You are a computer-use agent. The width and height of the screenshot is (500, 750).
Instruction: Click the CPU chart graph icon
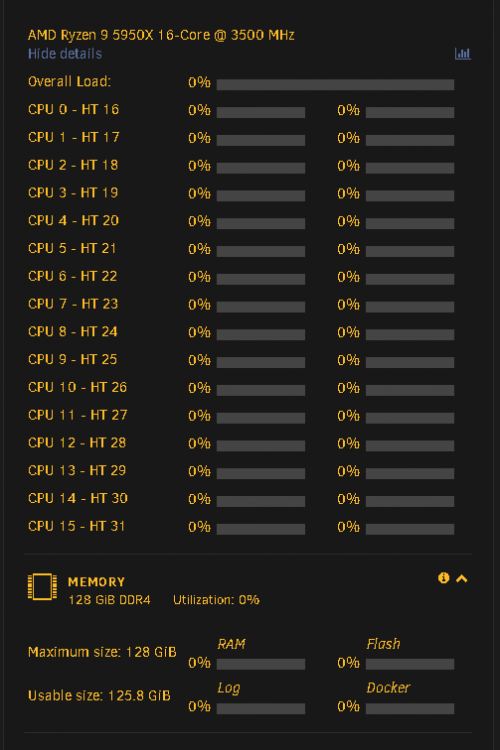tap(463, 54)
